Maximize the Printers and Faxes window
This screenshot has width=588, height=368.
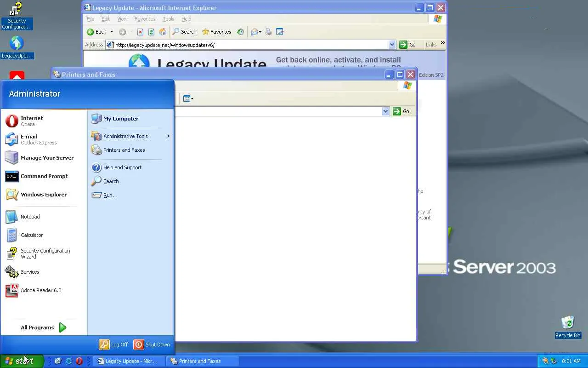point(400,75)
